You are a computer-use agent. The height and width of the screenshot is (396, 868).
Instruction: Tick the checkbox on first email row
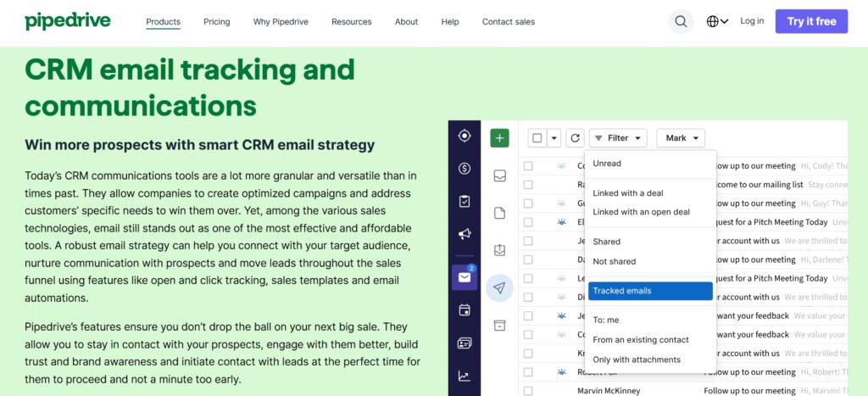pos(528,165)
